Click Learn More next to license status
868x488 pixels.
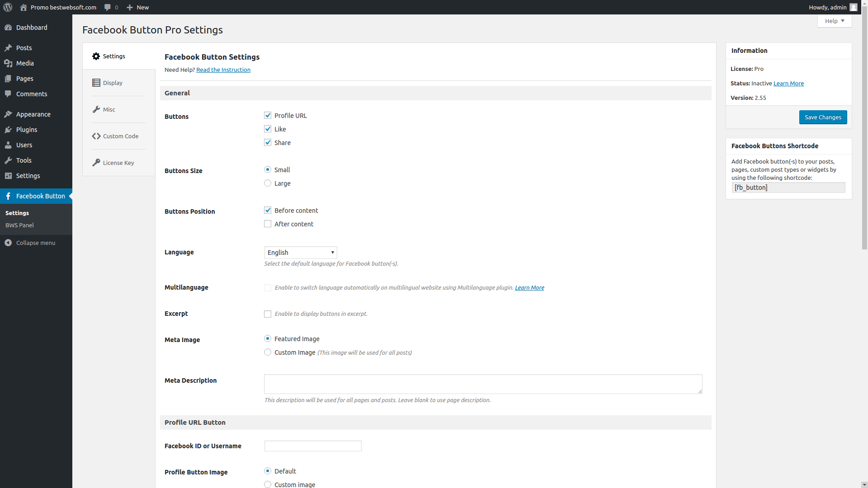coord(788,84)
